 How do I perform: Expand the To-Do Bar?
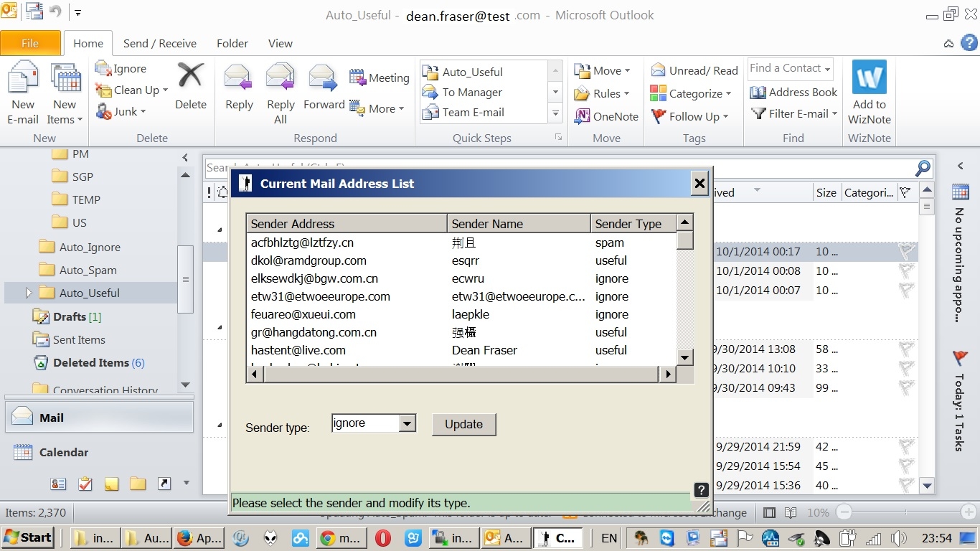point(960,166)
